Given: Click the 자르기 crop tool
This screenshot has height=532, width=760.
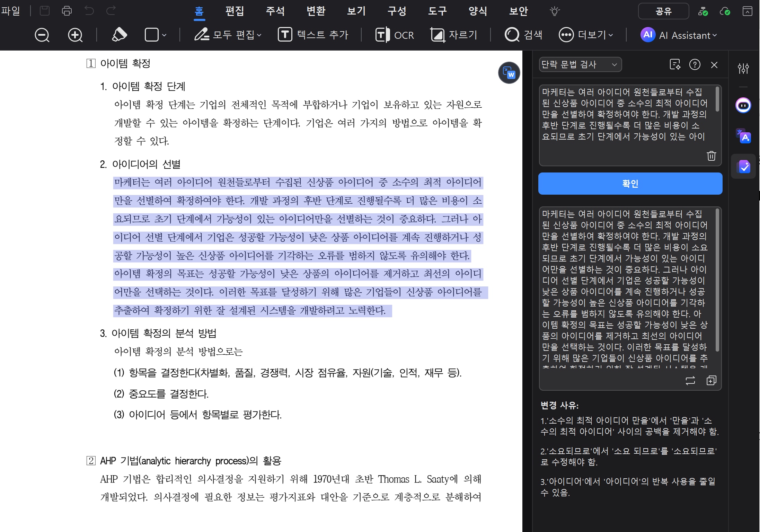Looking at the screenshot, I should click(x=454, y=35).
